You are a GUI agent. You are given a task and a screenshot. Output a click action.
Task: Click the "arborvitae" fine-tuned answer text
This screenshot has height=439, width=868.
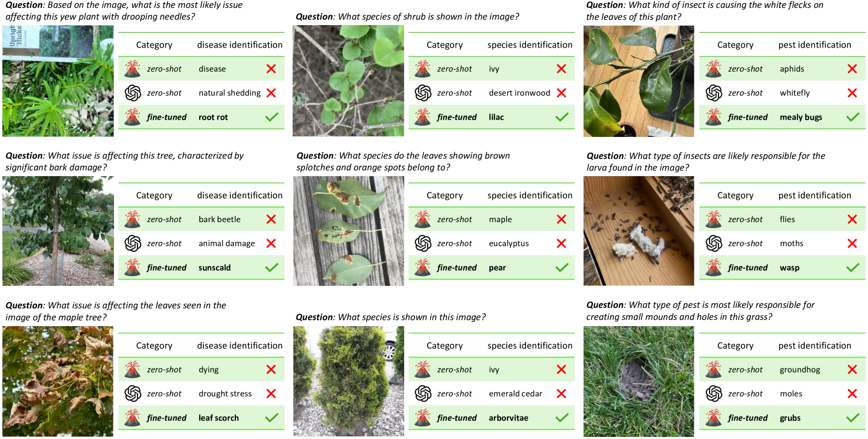[508, 418]
